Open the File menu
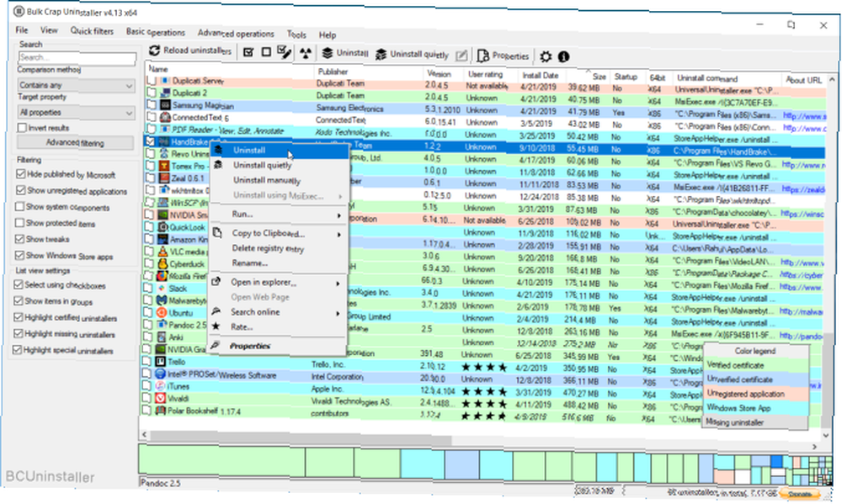842x504 pixels. pos(22,29)
